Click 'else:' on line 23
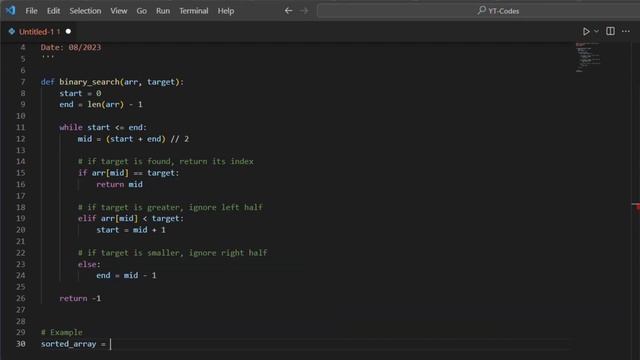The image size is (640, 360). [x=89, y=264]
